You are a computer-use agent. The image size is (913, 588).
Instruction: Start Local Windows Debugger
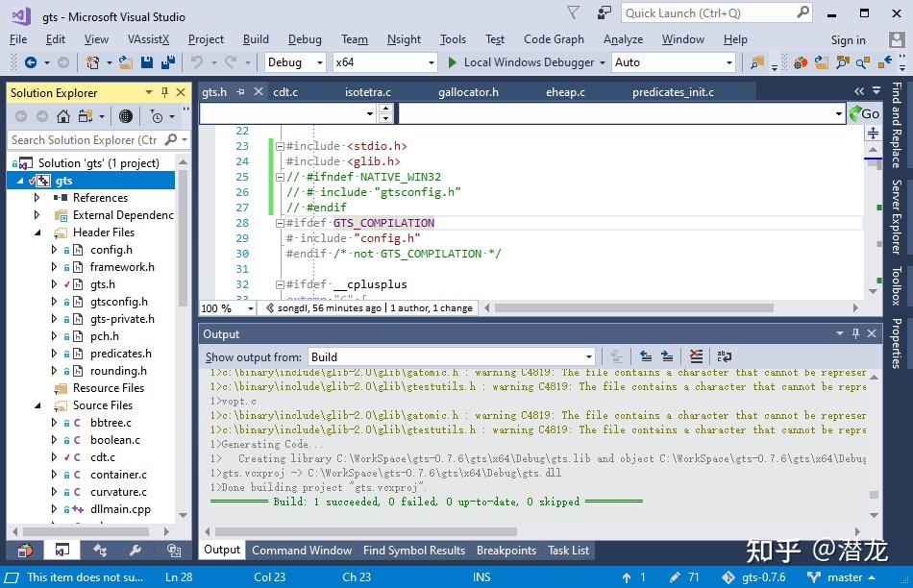coord(521,62)
